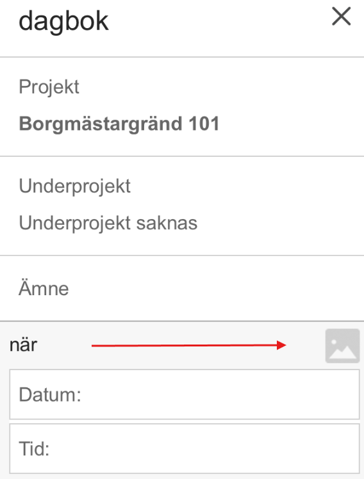This screenshot has height=479, width=364.
Task: Click the blank area right of Datum: label
Action: pos(220,394)
